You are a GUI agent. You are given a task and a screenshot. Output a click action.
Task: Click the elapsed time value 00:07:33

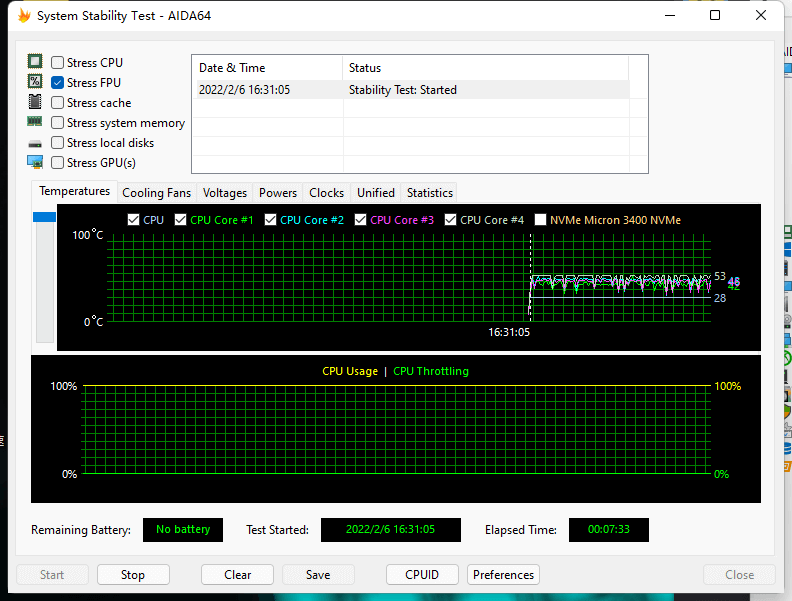point(609,529)
